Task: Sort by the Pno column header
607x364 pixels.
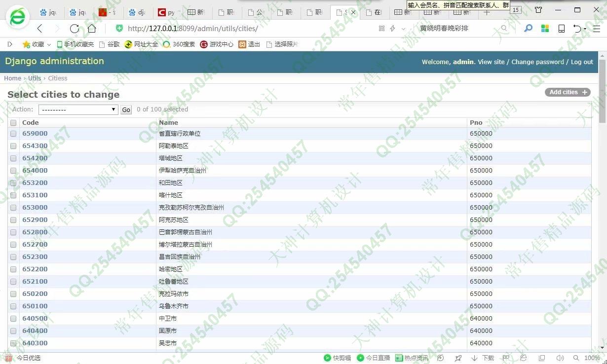Action: [x=476, y=123]
